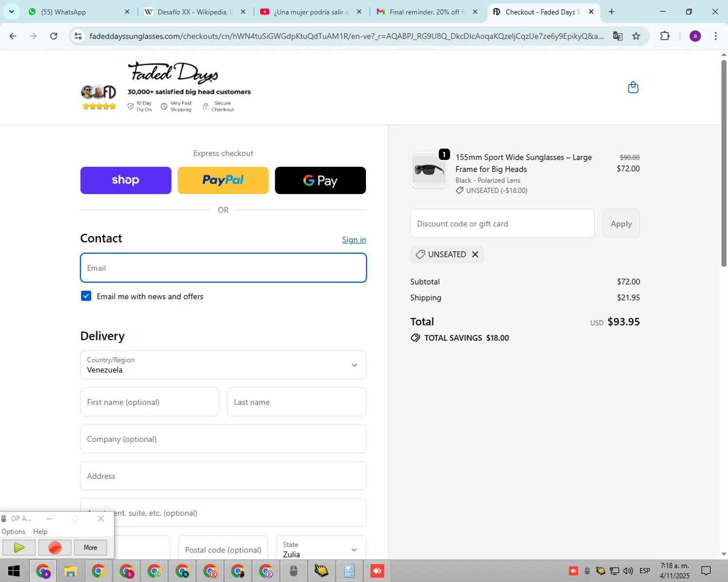Screen dimensions: 728x582
Task: Close the Gmail Final reminder tab
Action: (475, 12)
